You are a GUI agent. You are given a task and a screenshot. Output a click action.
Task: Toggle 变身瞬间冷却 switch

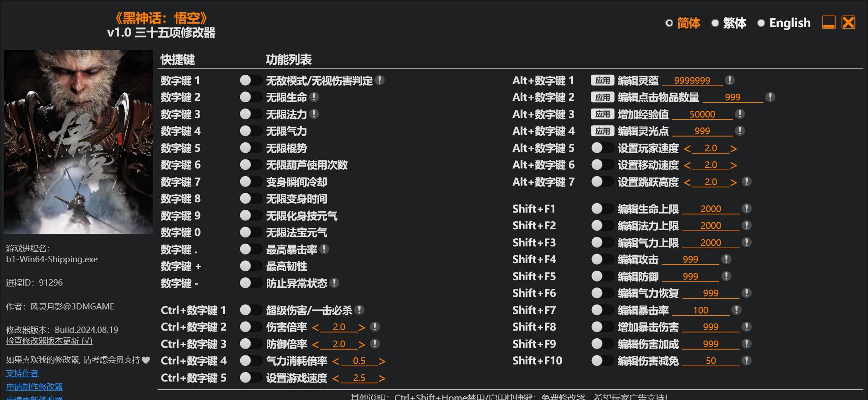point(251,182)
